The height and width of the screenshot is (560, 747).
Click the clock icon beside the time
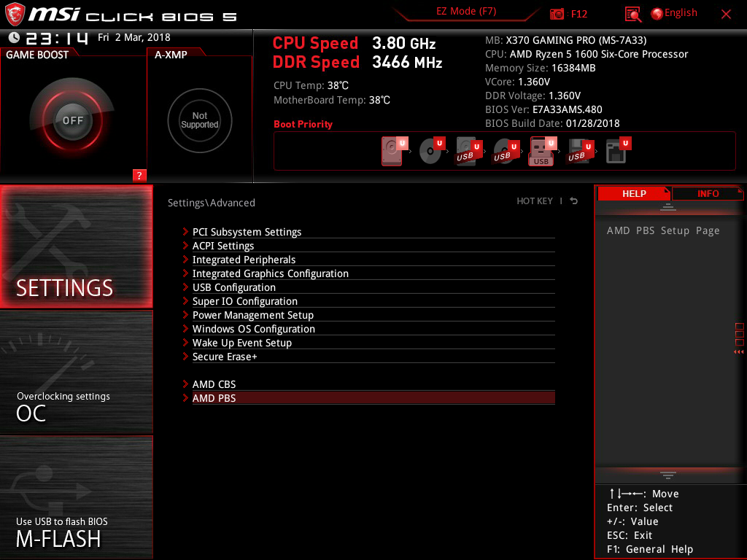point(14,37)
